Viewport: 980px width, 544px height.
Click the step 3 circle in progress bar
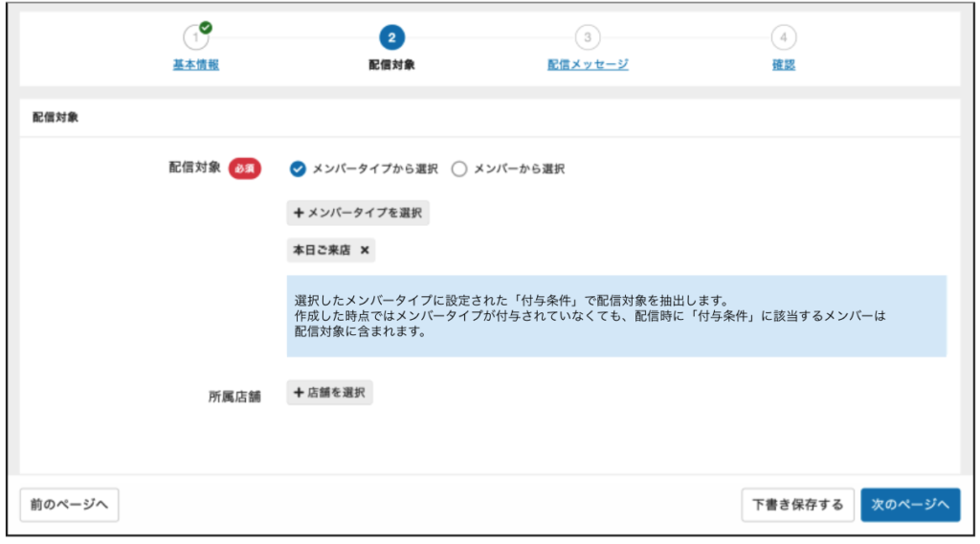click(x=588, y=38)
